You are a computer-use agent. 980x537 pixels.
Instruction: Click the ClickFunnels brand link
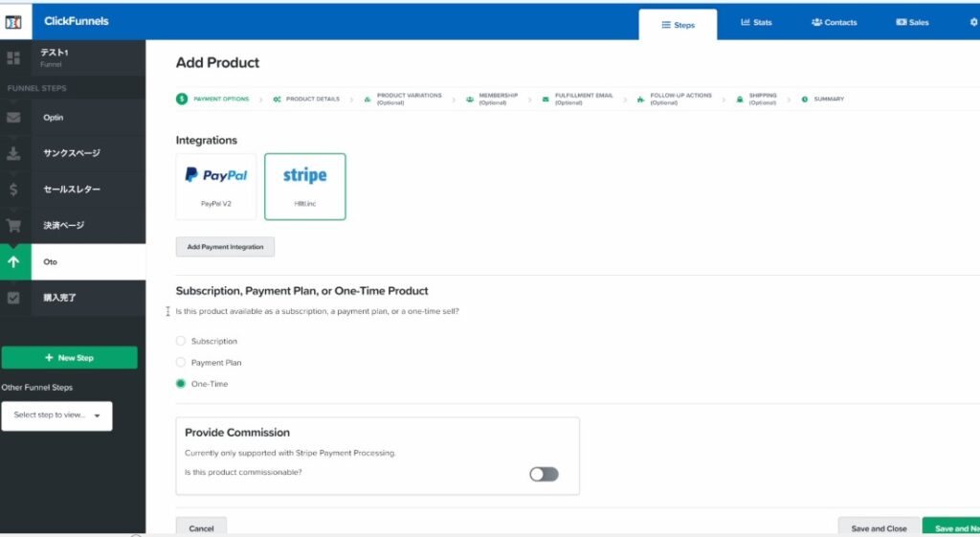coord(77,21)
